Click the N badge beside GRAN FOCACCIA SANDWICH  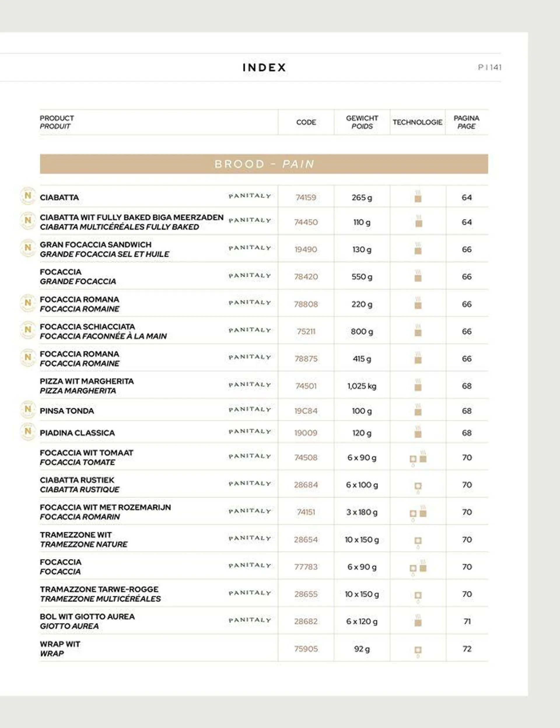28,248
